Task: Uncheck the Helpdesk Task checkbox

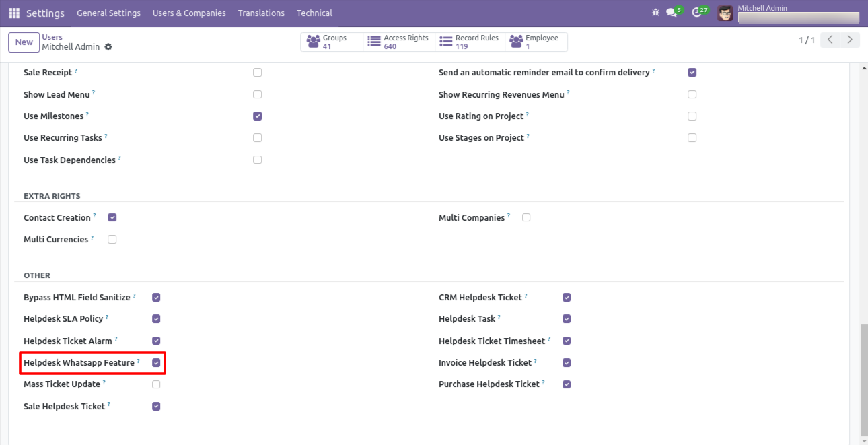Action: tap(567, 319)
